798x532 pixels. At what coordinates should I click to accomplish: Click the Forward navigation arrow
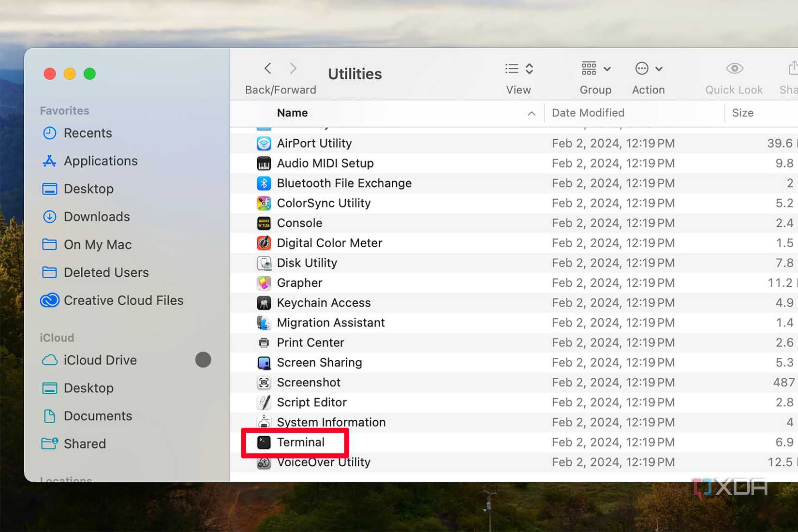pyautogui.click(x=293, y=68)
